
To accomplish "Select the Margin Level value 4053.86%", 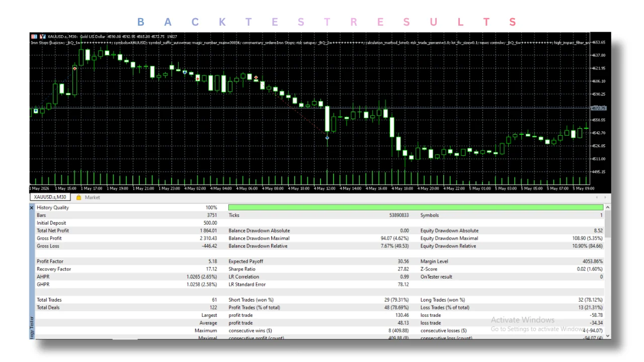I will (x=592, y=261).
